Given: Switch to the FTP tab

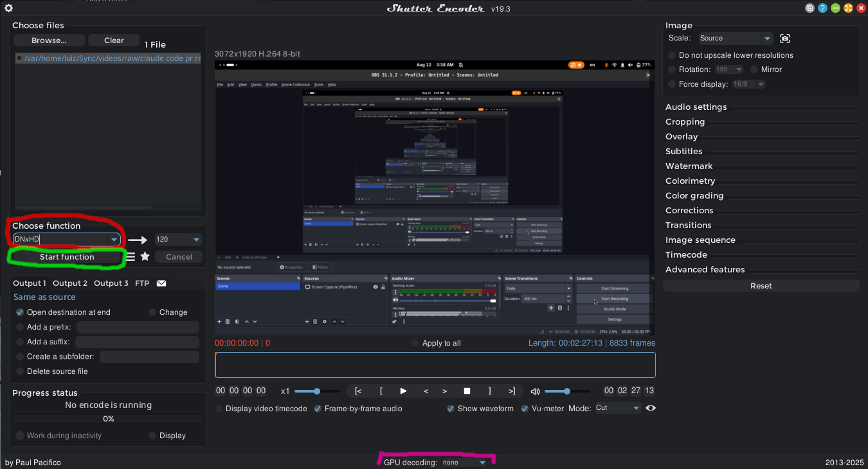Looking at the screenshot, I should (x=142, y=283).
